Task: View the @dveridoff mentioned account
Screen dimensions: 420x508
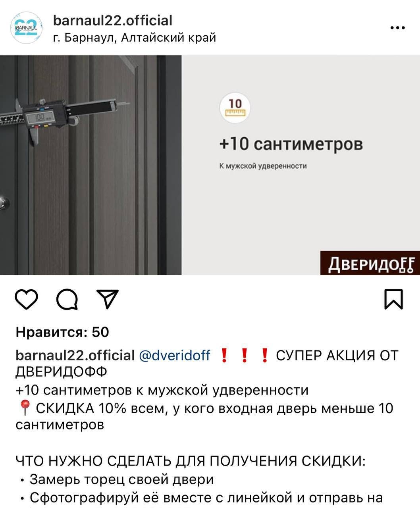Action: pos(174,355)
